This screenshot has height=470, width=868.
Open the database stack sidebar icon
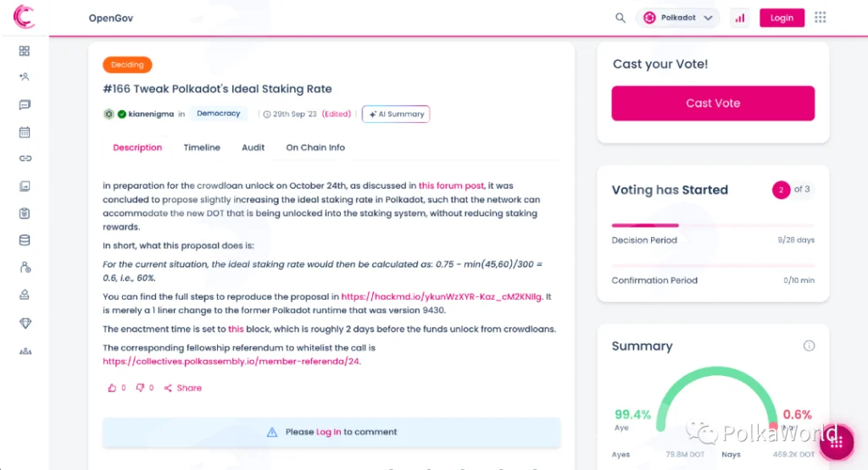tap(25, 240)
